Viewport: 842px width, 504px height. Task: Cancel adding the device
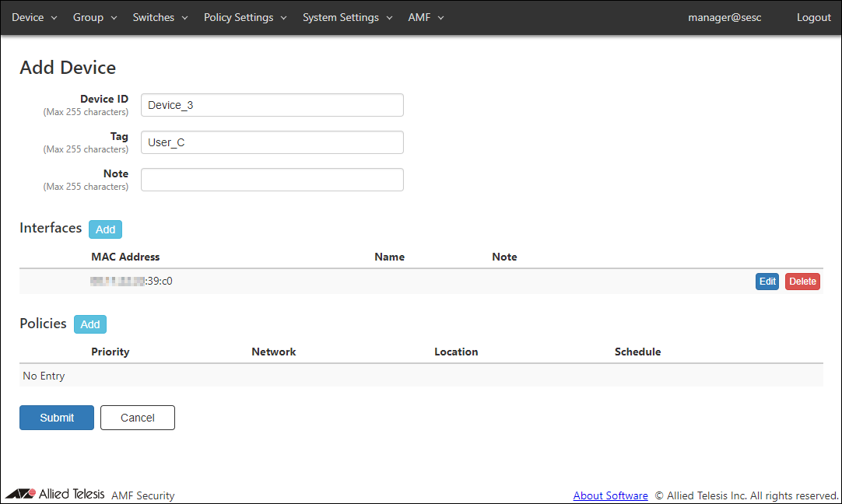point(137,418)
